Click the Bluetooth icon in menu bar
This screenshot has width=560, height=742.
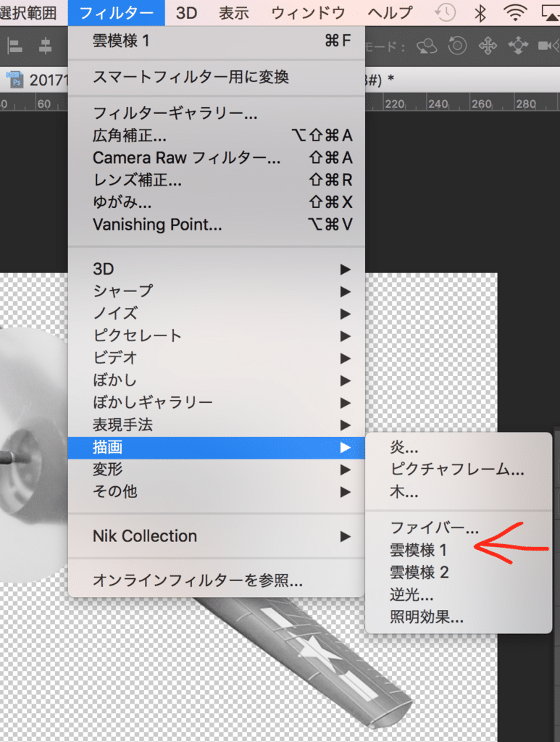[x=480, y=12]
